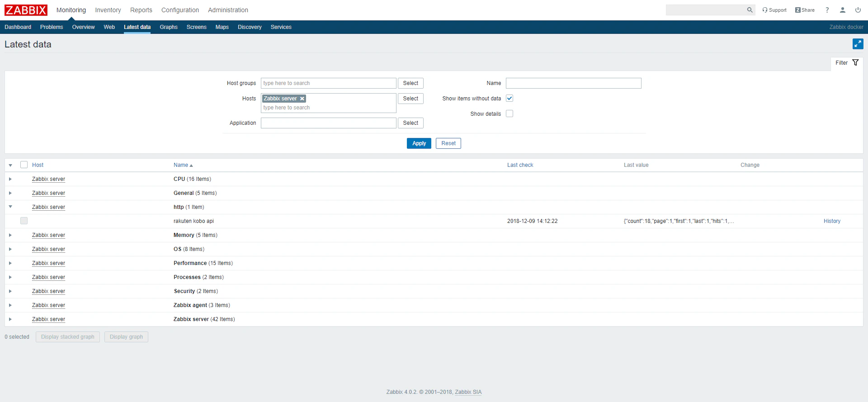Image resolution: width=868 pixels, height=402 pixels.
Task: Expand the Performance items group
Action: click(10, 263)
